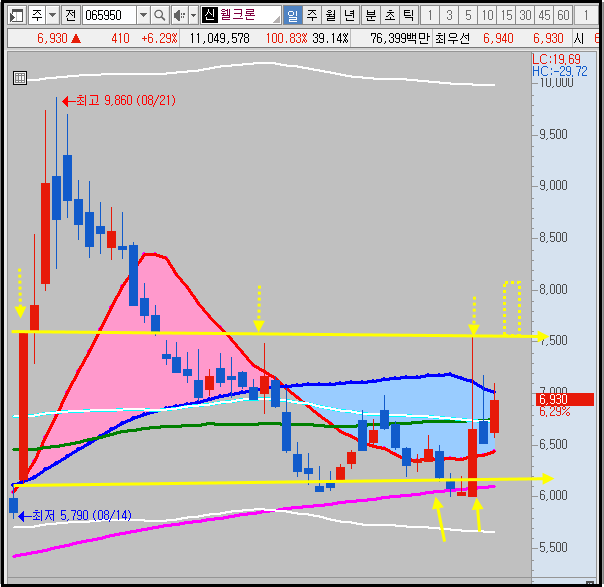
Task: Open the stock code 065950 dropdown
Action: pos(143,15)
